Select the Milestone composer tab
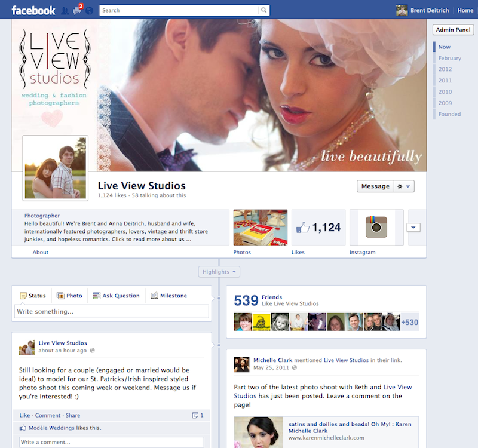Screen dimensions: 478x448 pyautogui.click(x=169, y=296)
